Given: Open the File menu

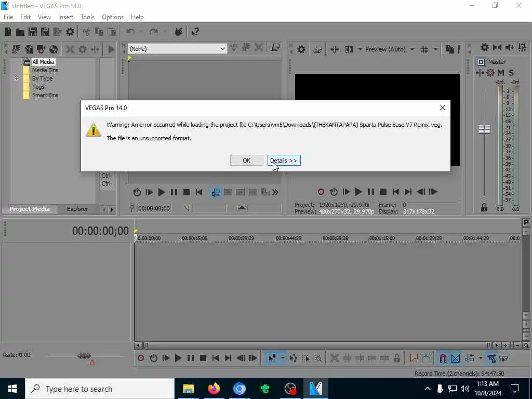Looking at the screenshot, I should (x=8, y=17).
